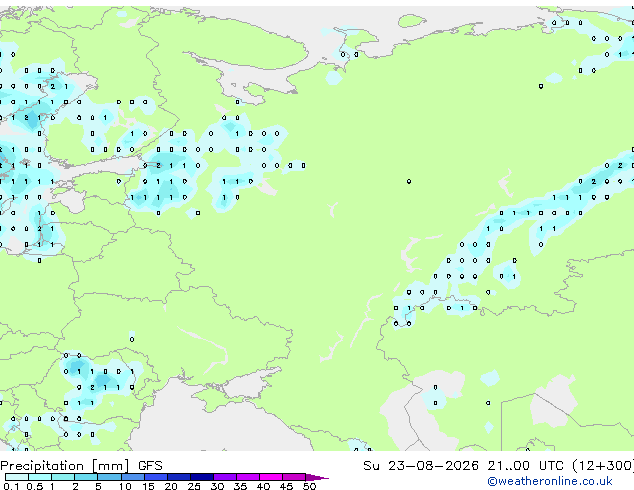Pick the 45–50 mm legend swatch
The width and height of the screenshot is (634, 490).
(x=294, y=477)
